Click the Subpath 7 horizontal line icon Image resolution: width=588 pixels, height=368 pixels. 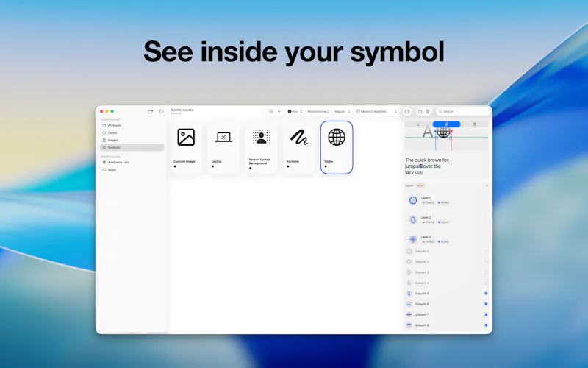pos(409,315)
